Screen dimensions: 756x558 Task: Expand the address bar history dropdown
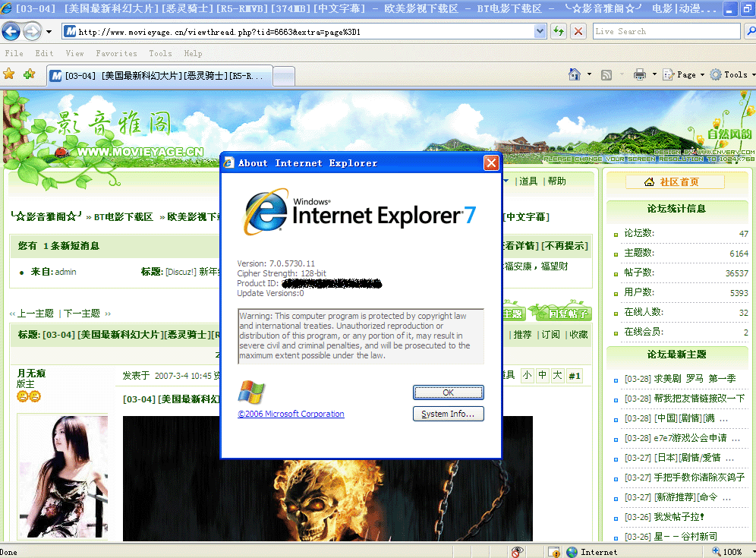540,32
